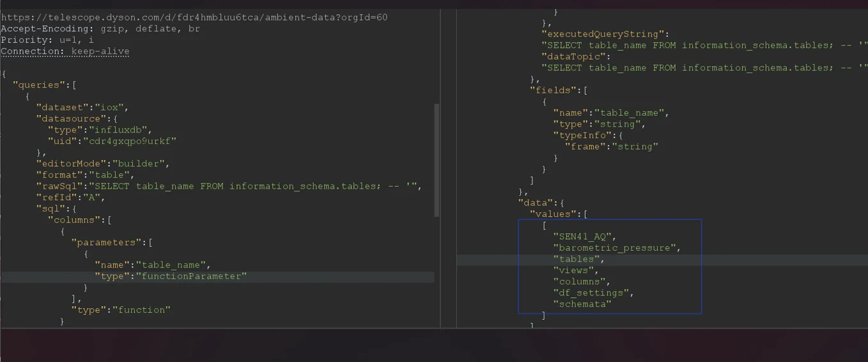Select the "editorMode":"builder" line
868x362 pixels.
tap(103, 163)
